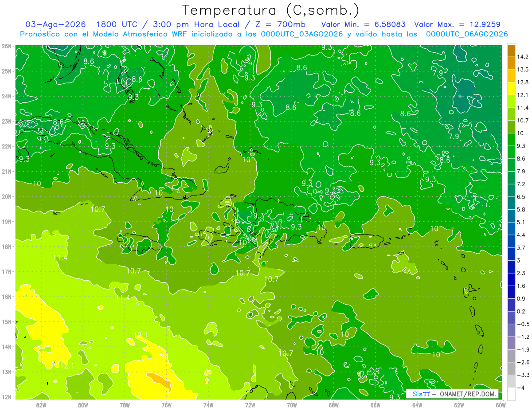The image size is (532, 411).
Task: Click the purple color segment between -1.9 and -1.2
Action: (x=511, y=343)
